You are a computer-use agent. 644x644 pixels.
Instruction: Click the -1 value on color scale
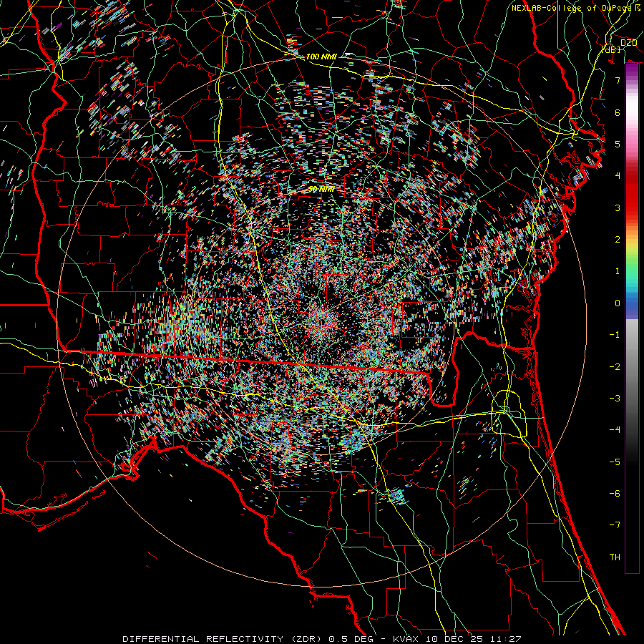615,335
